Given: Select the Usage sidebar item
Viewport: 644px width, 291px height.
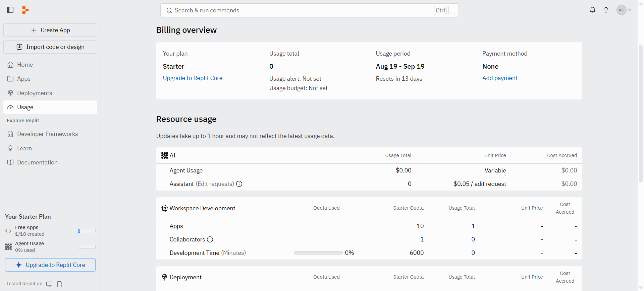Looking at the screenshot, I should (x=50, y=107).
